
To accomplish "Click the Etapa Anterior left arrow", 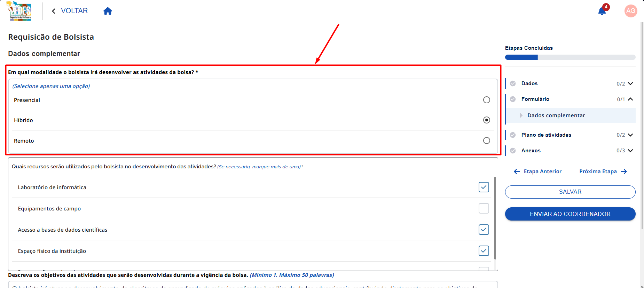I will (x=517, y=171).
